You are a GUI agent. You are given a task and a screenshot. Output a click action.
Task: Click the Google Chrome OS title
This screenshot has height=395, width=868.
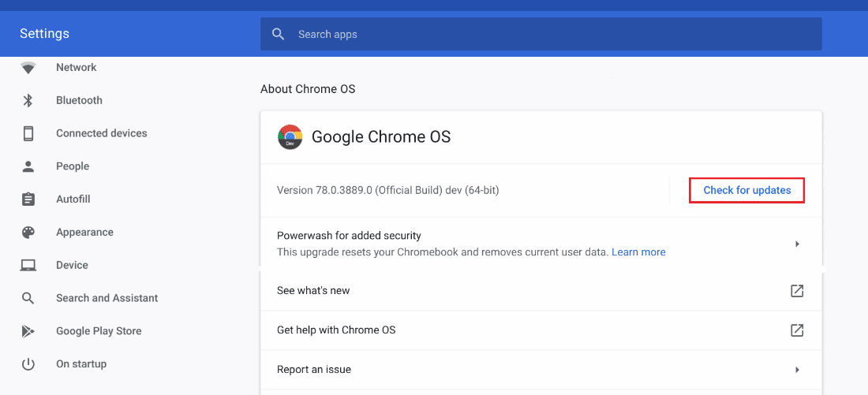(x=381, y=136)
